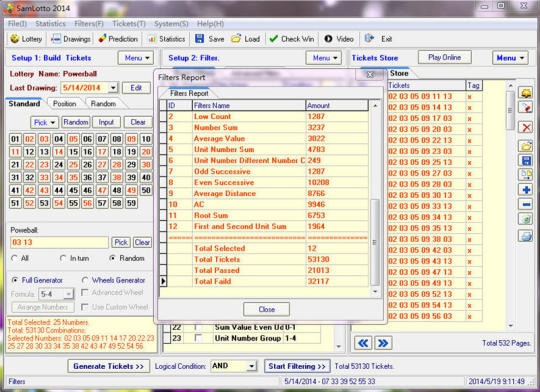Click the Close button in Filters Report
The height and width of the screenshot is (392, 540).
267,309
